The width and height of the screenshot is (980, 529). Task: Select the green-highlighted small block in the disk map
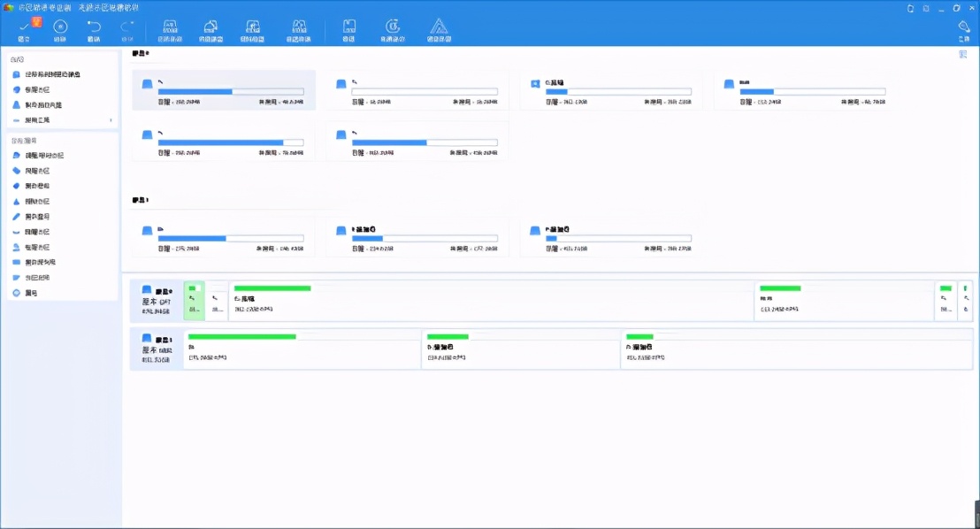pyautogui.click(x=195, y=301)
